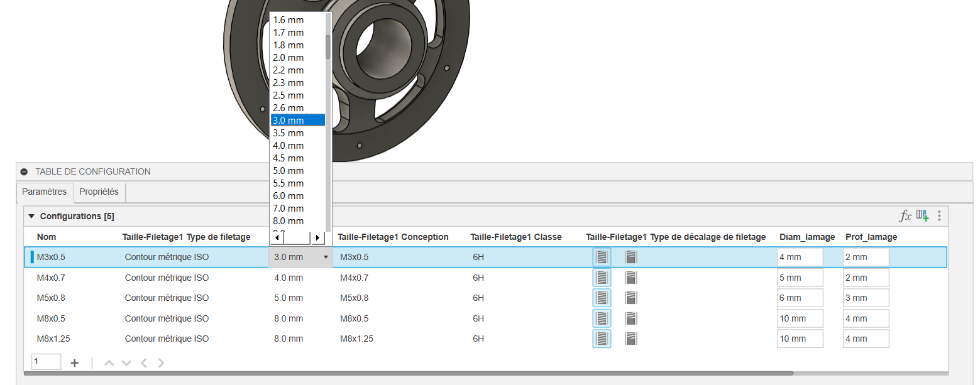
Task: Add a configuration row with plus icon
Action: [74, 362]
